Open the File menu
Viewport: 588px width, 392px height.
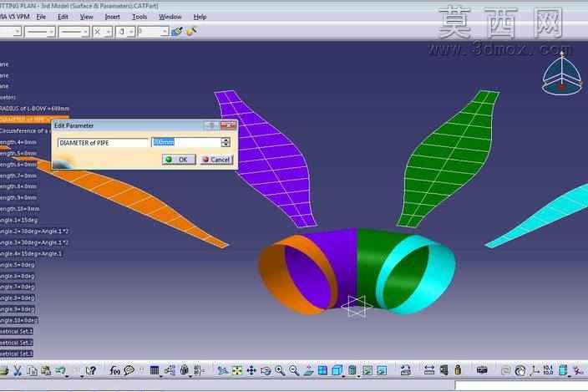pyautogui.click(x=41, y=17)
